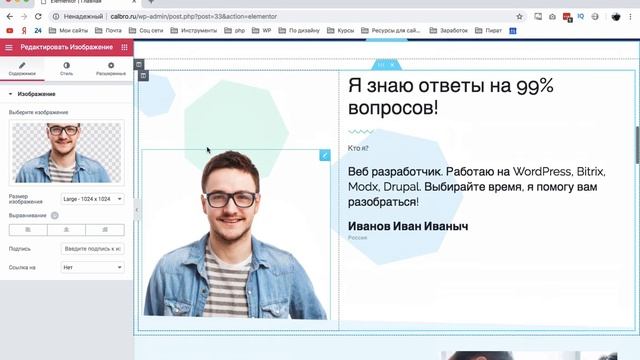Image resolution: width=640 pixels, height=360 pixels.
Task: Select the man's photo in canvas
Action: pyautogui.click(x=236, y=235)
